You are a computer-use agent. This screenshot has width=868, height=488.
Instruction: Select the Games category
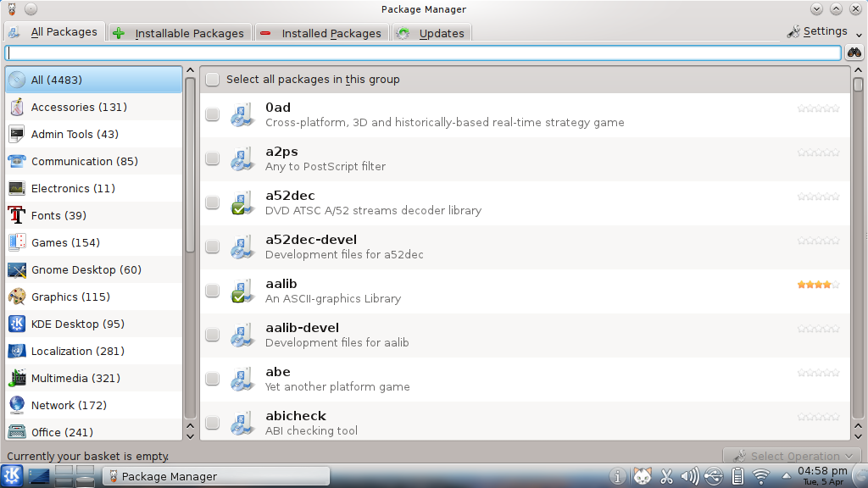(x=93, y=242)
